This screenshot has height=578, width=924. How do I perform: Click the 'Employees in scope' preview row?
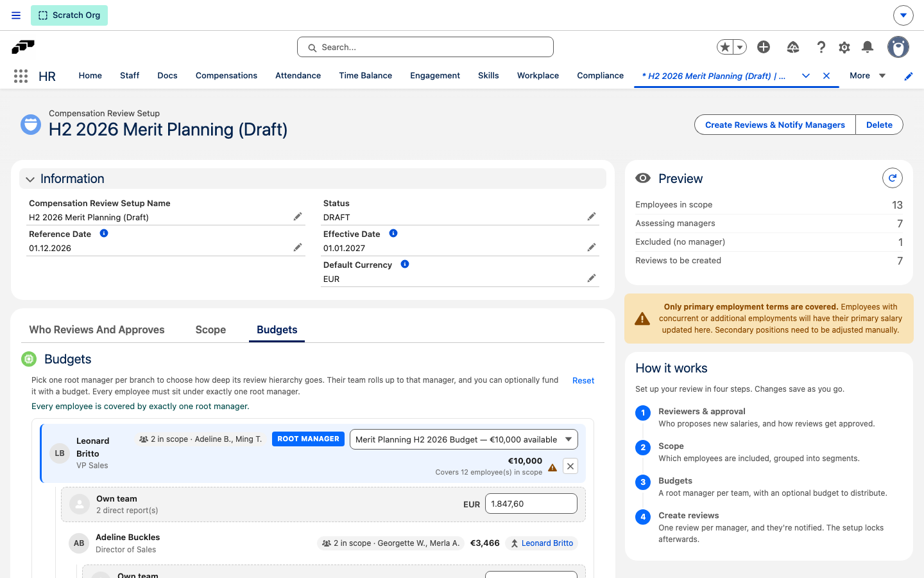769,205
